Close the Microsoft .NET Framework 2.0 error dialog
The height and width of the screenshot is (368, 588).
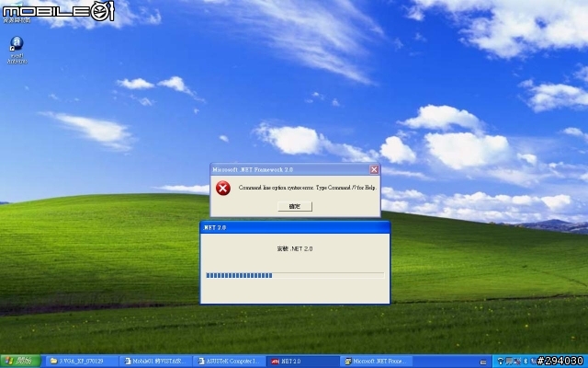(374, 169)
